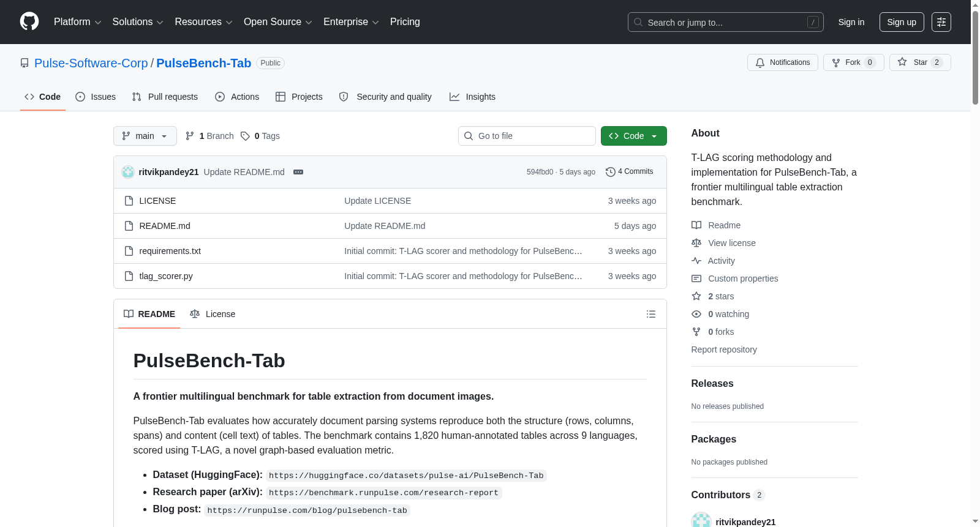Click the star icon beside 2 stars
Screen dimensions: 980x527
coord(696,296)
